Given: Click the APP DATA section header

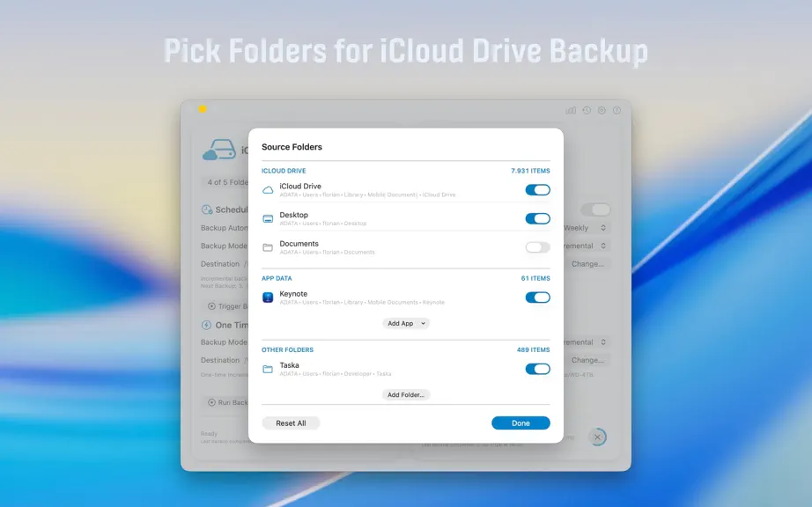Looking at the screenshot, I should click(x=277, y=278).
